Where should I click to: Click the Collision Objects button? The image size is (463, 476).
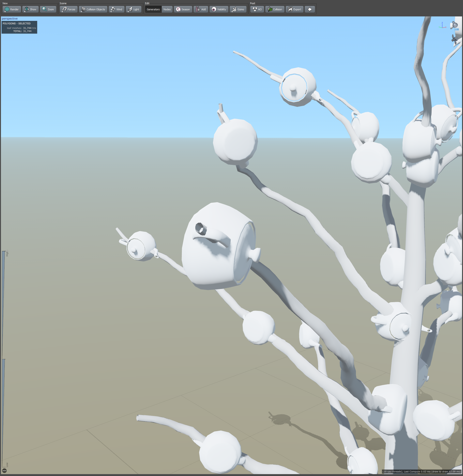93,9
